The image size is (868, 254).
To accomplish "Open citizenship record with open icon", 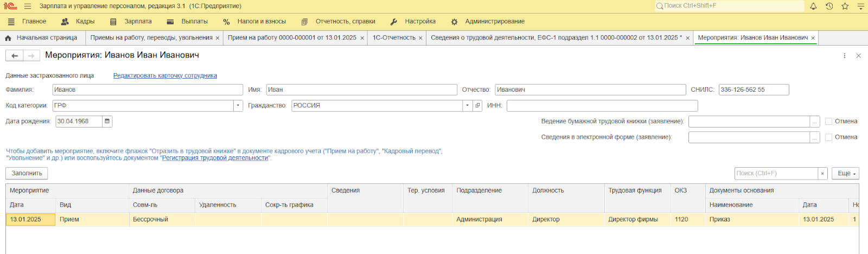I will pos(477,106).
